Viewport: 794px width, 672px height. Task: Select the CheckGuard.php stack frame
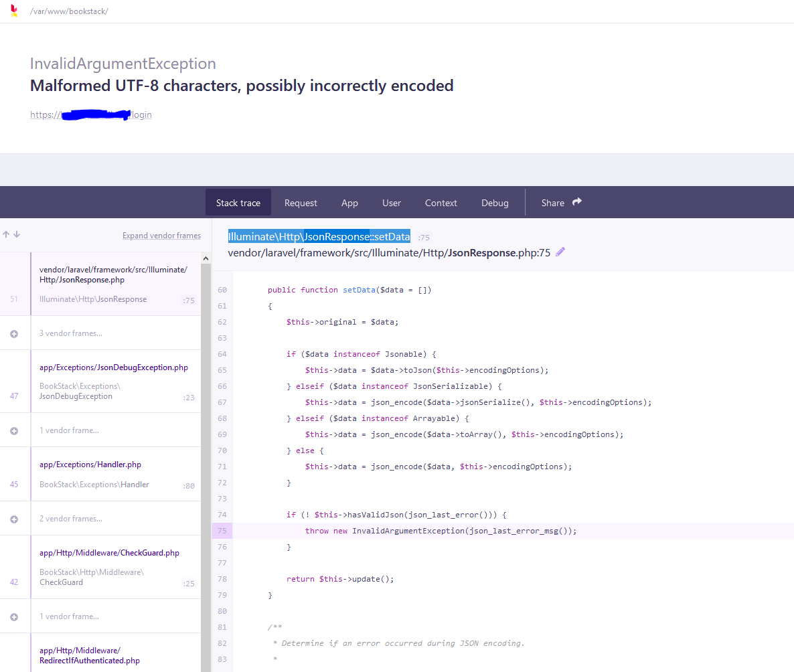point(114,567)
